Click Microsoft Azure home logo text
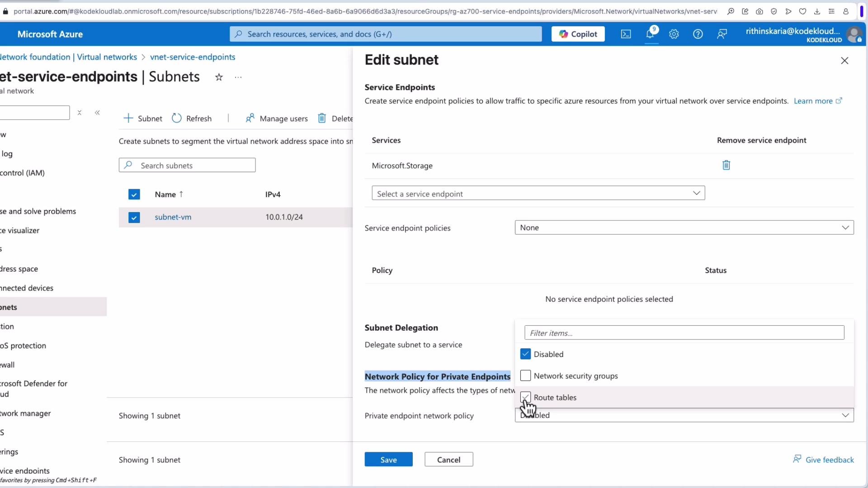This screenshot has height=488, width=868. 50,34
